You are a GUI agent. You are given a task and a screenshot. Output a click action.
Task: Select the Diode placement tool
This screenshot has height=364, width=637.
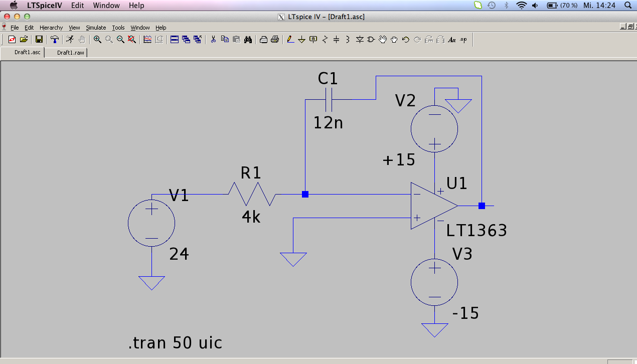click(x=359, y=40)
